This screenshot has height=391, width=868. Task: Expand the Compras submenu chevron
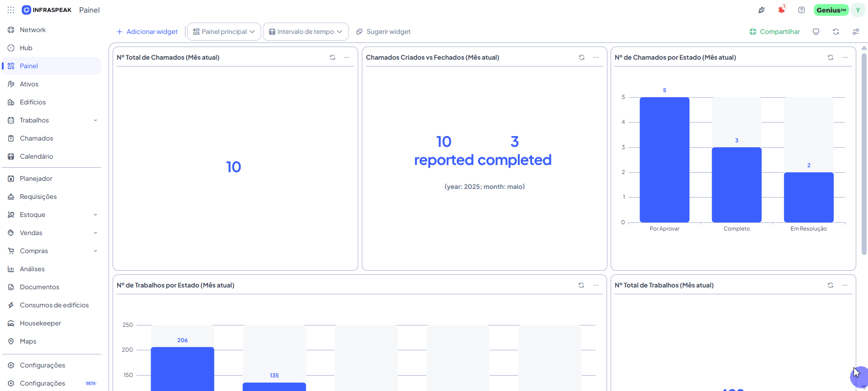pos(95,251)
